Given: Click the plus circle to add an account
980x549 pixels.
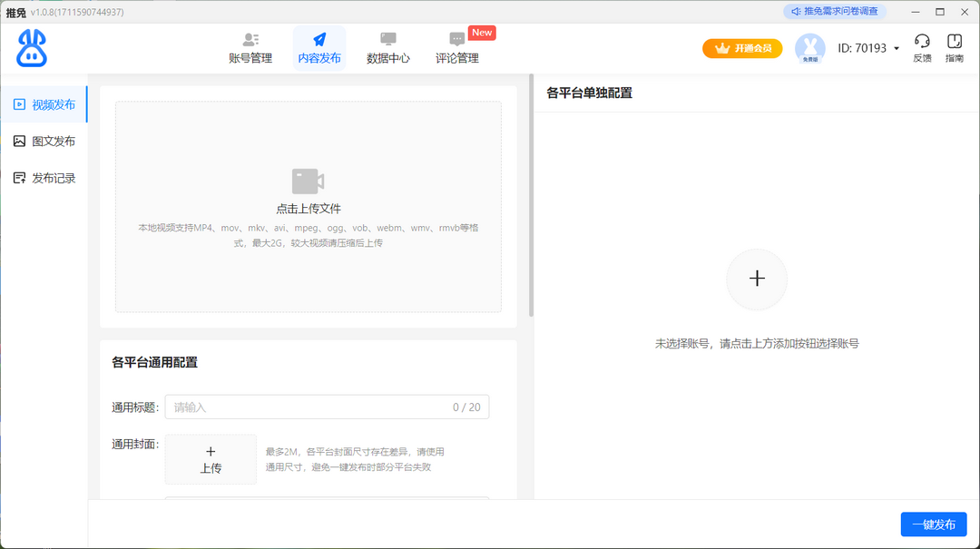Looking at the screenshot, I should [756, 279].
